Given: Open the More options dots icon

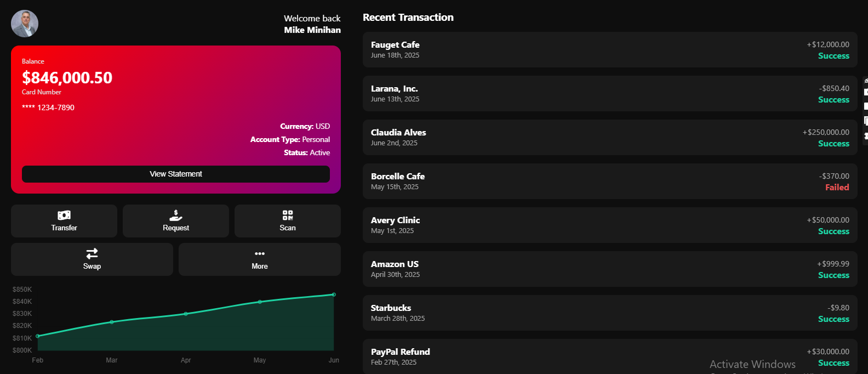Looking at the screenshot, I should tap(260, 253).
